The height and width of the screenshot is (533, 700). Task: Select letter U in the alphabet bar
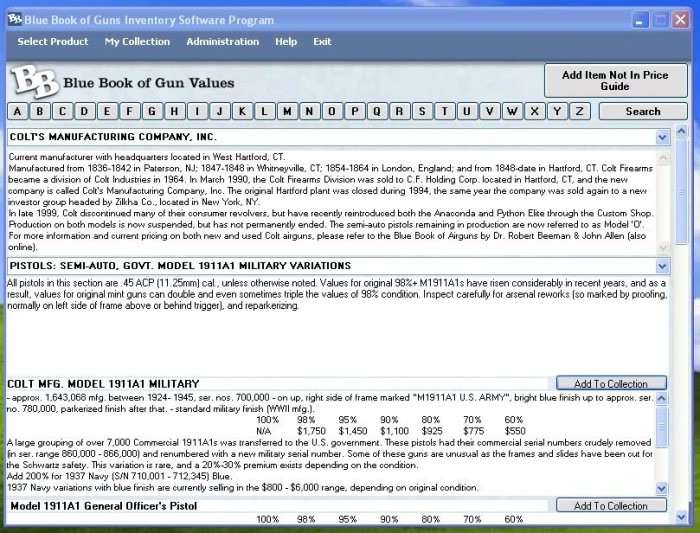[x=467, y=111]
